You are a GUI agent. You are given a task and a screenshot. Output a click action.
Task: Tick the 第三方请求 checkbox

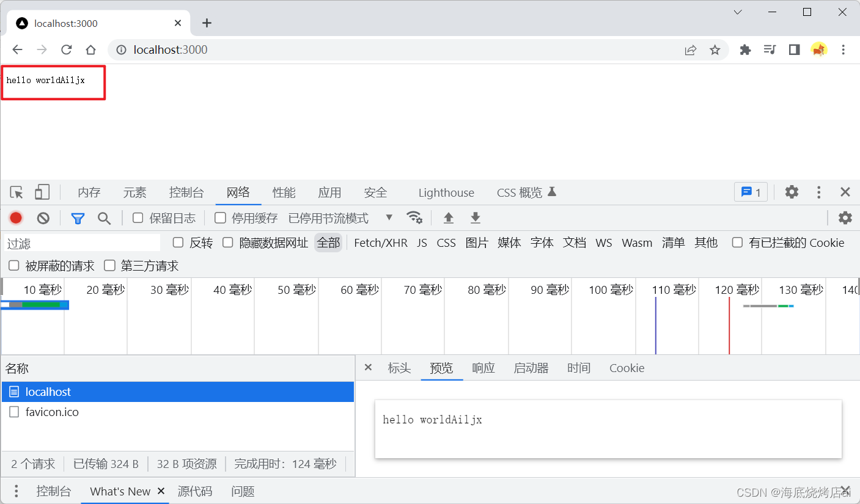coord(110,266)
